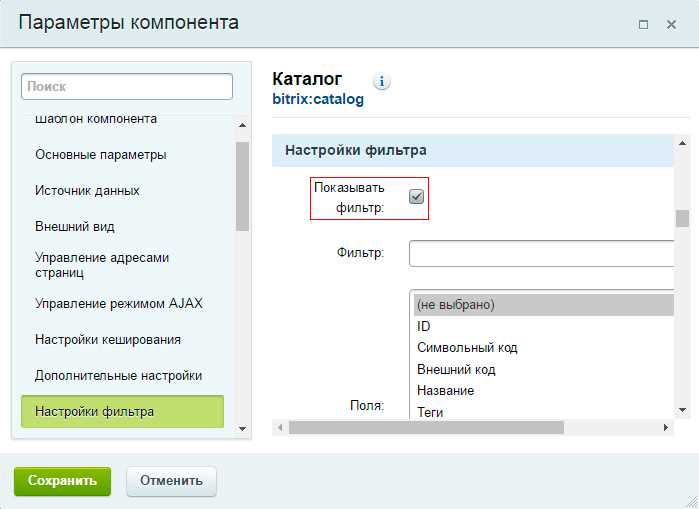Image resolution: width=699 pixels, height=509 pixels.
Task: Open the Основные параметры section
Action: click(101, 155)
